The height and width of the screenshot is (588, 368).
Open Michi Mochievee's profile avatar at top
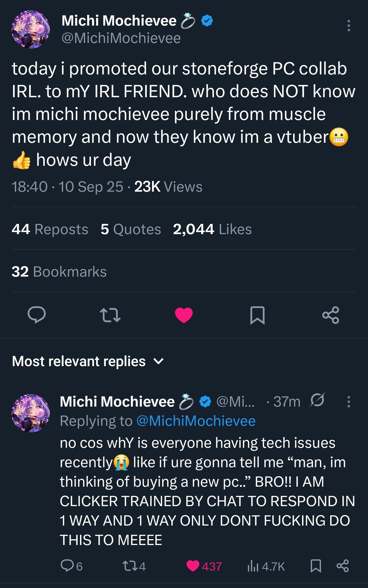pyautogui.click(x=31, y=29)
